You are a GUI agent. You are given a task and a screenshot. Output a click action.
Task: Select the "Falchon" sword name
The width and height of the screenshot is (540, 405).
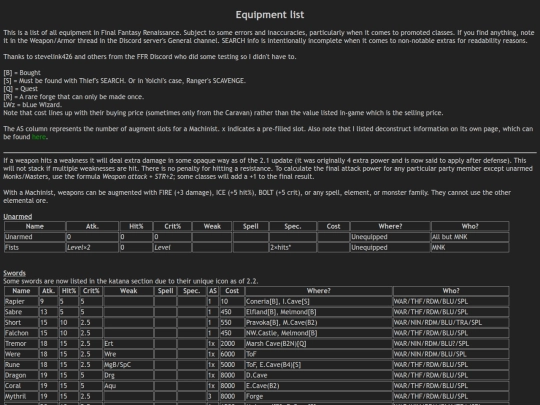21,333
